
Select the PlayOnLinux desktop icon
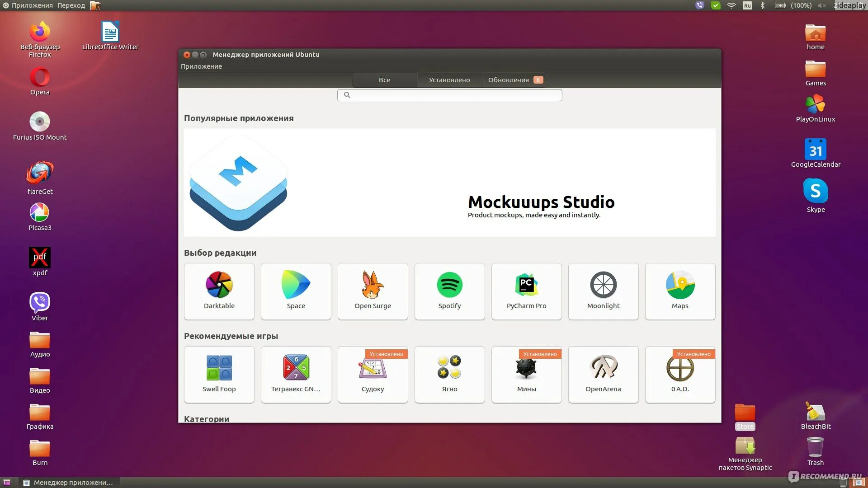(816, 108)
